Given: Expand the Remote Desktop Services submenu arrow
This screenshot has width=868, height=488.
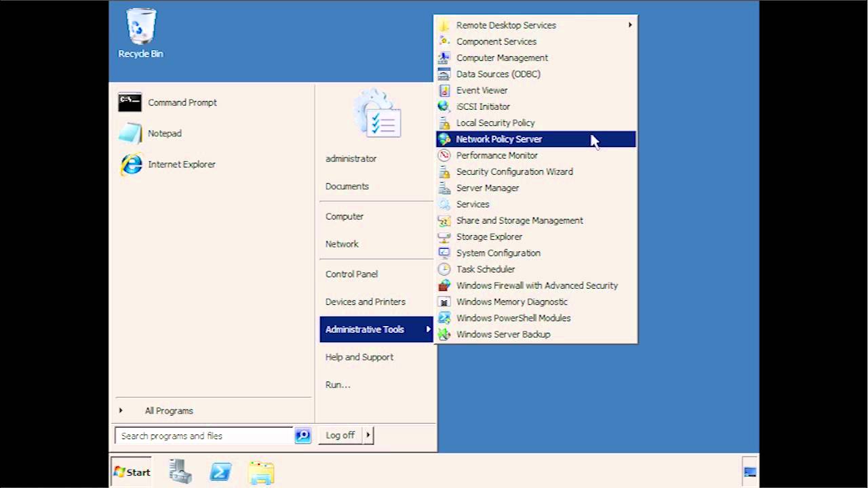Looking at the screenshot, I should click(x=630, y=25).
